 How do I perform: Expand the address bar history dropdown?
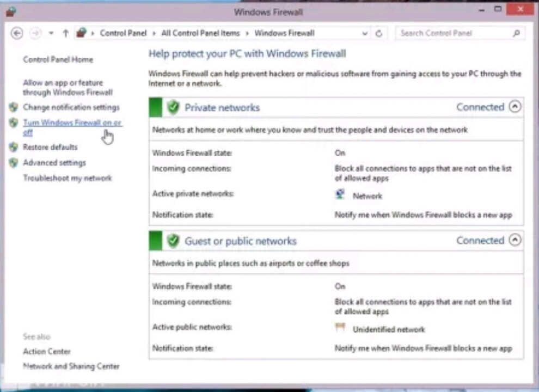365,33
